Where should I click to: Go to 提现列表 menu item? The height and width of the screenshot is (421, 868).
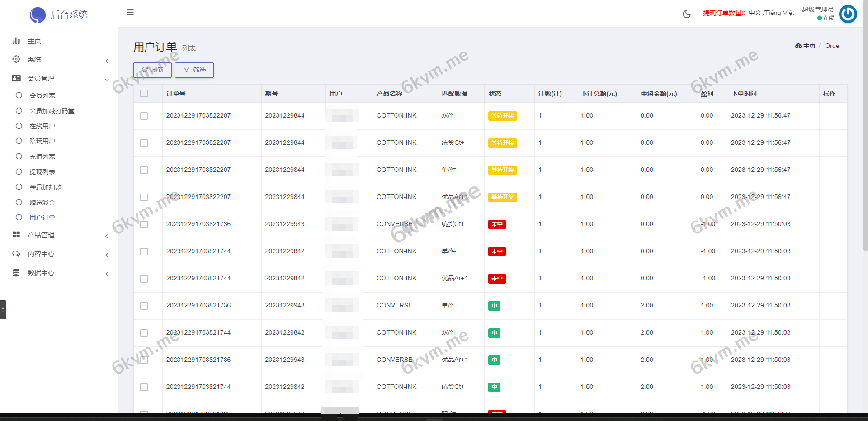42,172
